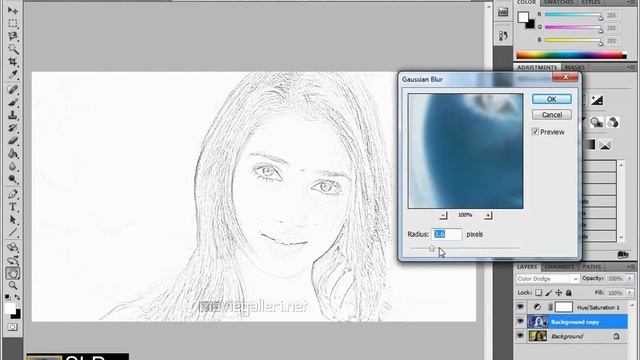Select the Quick Selection tool
The image size is (640, 360).
(13, 49)
